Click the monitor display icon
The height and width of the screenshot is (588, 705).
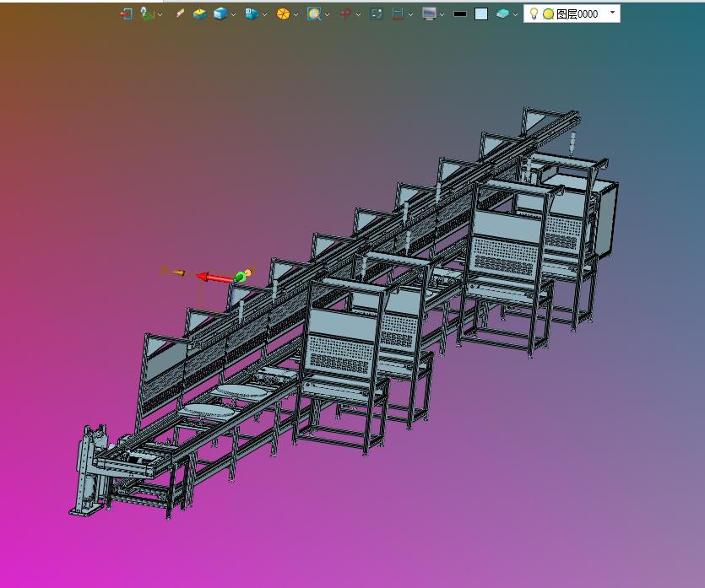[x=430, y=14]
